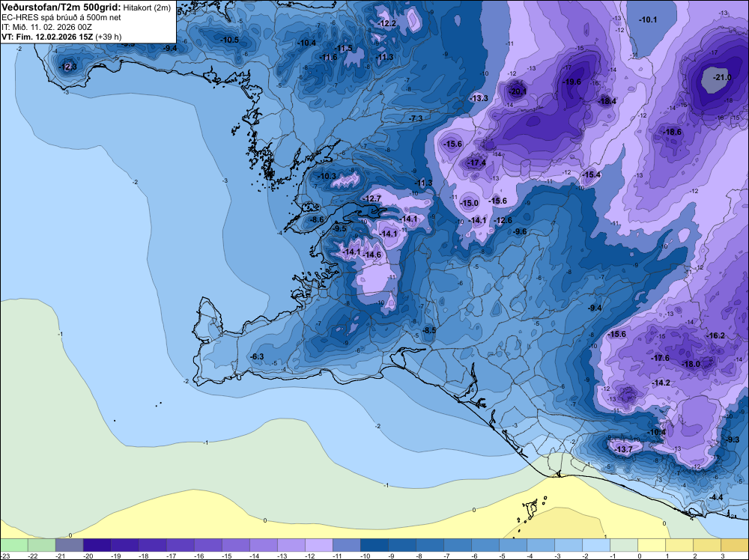This screenshot has height=560, width=749.
Task: Select the legend swatch labeled -14
Action: coord(263,545)
